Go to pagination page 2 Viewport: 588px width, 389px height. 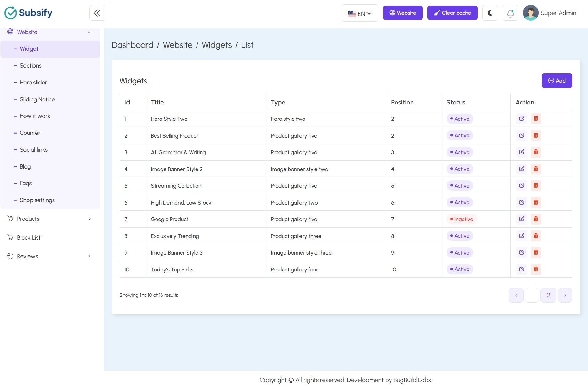(548, 295)
